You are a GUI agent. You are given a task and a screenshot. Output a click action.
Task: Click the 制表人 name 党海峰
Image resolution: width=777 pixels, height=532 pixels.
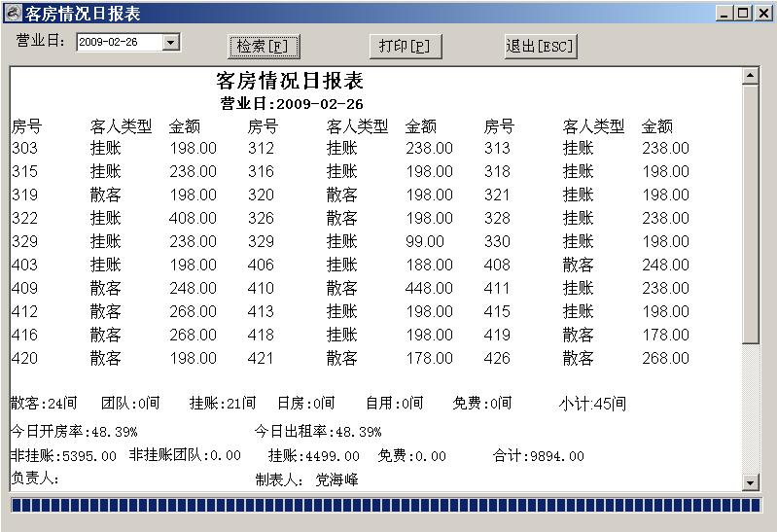336,479
